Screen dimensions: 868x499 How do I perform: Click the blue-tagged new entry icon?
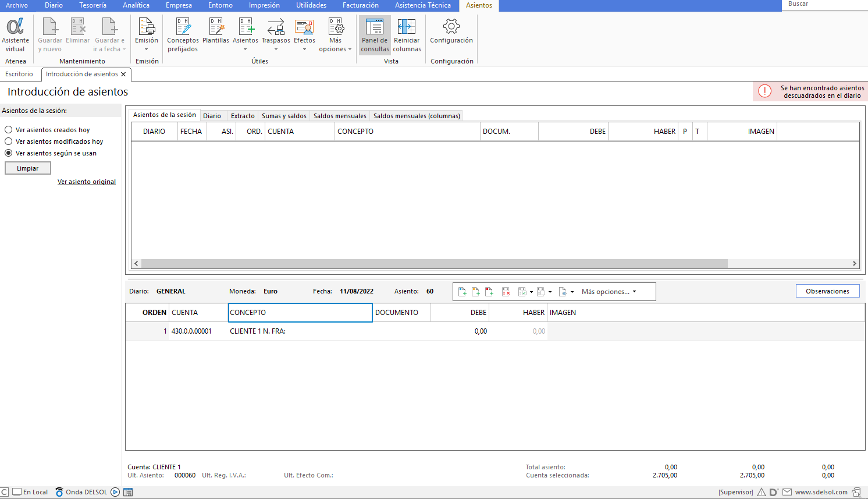(463, 292)
